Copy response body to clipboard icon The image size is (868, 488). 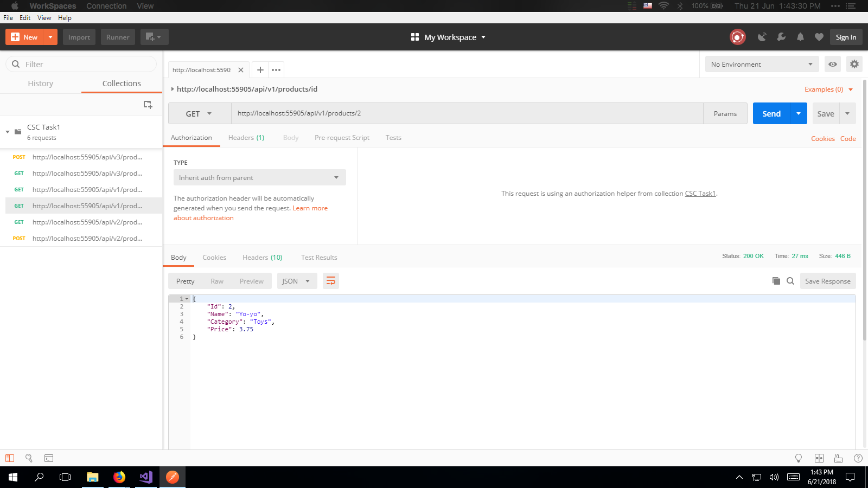pos(776,281)
